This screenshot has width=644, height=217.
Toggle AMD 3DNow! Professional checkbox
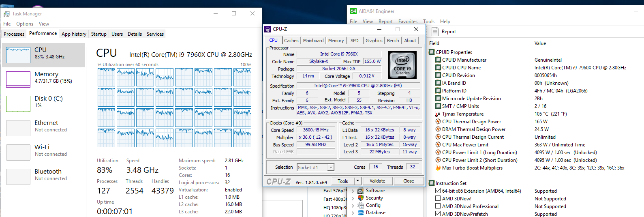coord(438,206)
